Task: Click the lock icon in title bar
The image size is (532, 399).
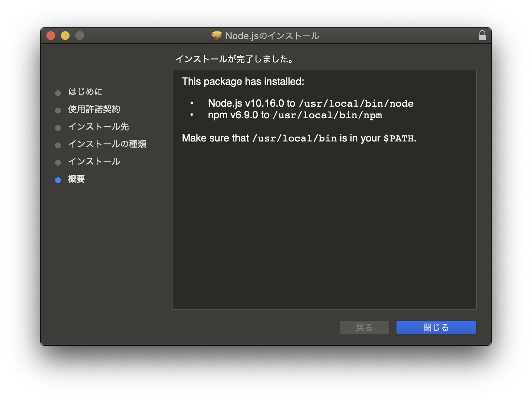Action: pyautogui.click(x=482, y=36)
